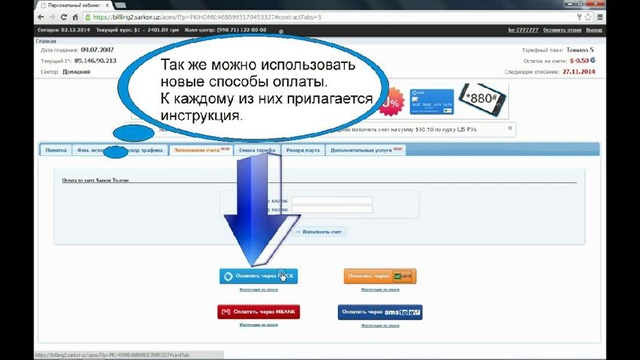Pay via the blue CLICK button

pos(258,276)
